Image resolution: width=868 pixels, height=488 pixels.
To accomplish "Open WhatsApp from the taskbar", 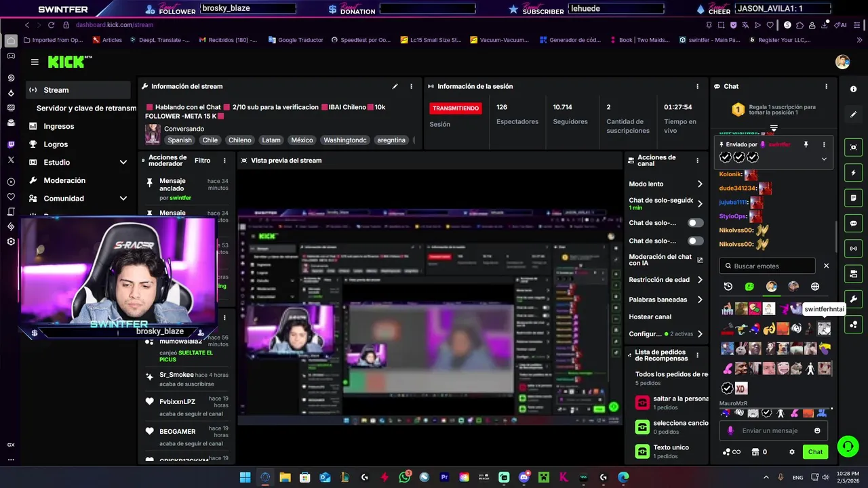I will tap(405, 477).
